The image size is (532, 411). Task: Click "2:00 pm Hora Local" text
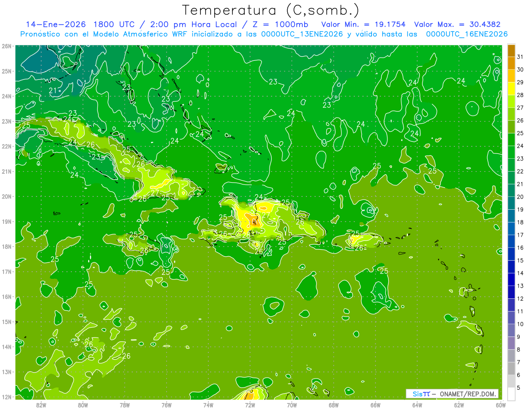[195, 24]
